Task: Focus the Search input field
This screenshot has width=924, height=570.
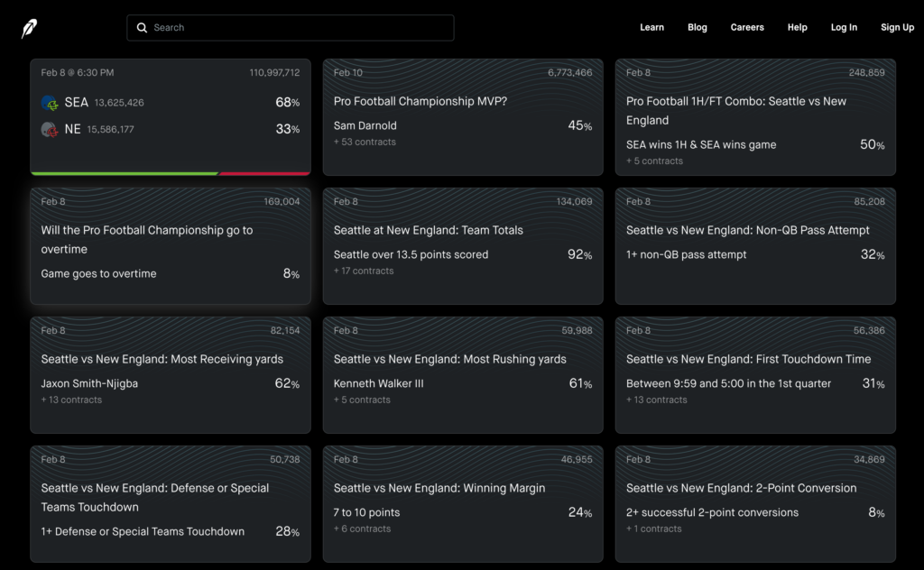Action: point(298,28)
